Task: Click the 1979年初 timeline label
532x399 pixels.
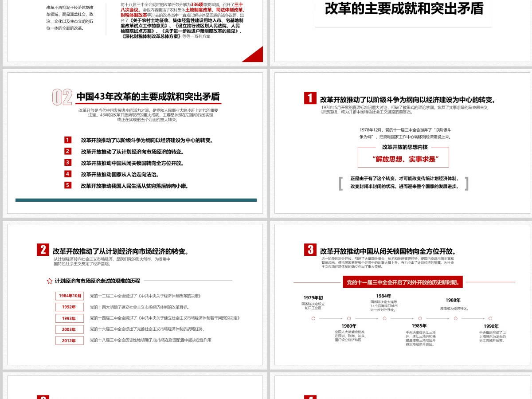Action: point(313,297)
